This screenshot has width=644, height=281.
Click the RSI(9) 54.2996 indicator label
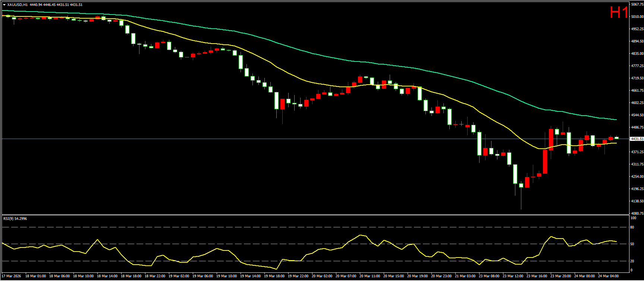click(15, 219)
